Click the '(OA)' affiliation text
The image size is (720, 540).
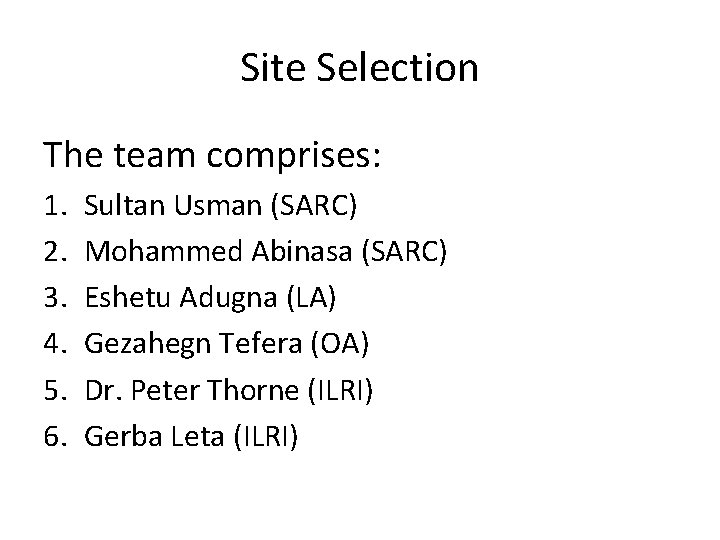tap(340, 344)
